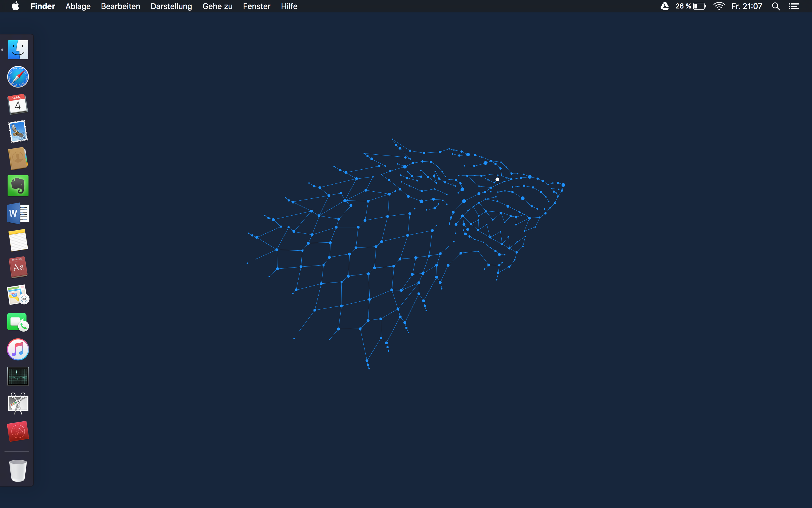Viewport: 812px width, 508px height.
Task: Open the Trash in the Dock
Action: [x=18, y=471]
